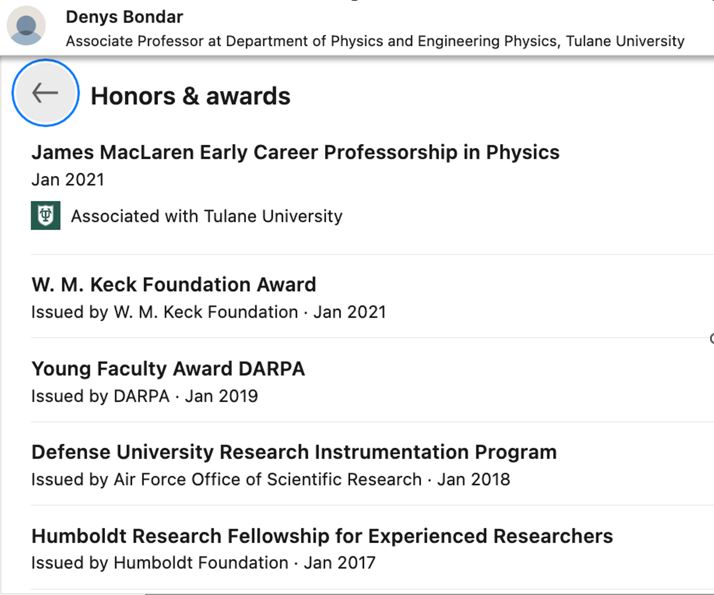Click Issued by Air Force Office line
The width and height of the screenshot is (714, 595).
[270, 479]
